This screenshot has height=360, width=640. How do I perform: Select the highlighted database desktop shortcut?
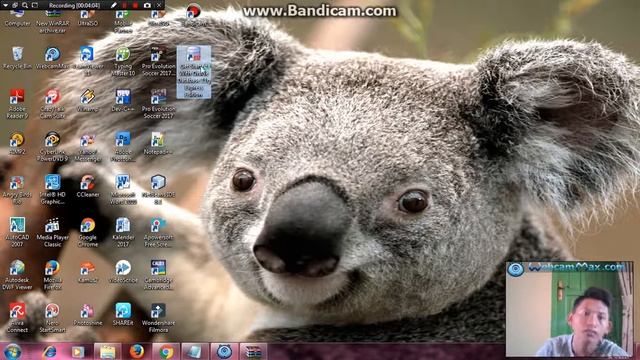(194, 72)
